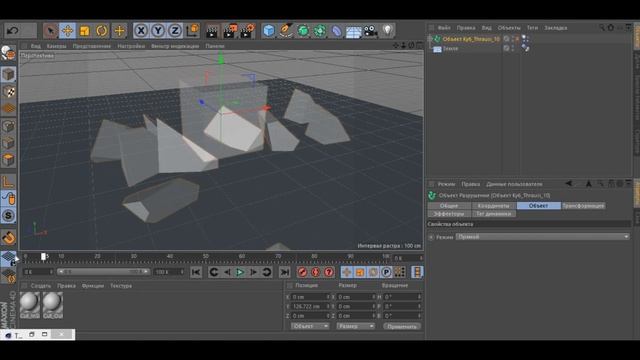Activate the Move tool
The width and height of the screenshot is (640, 360).
click(x=67, y=31)
